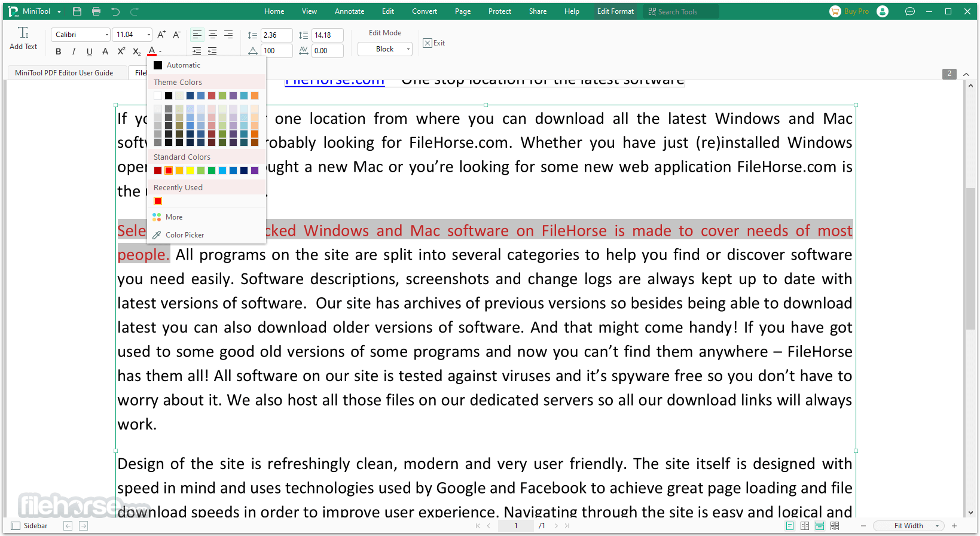Go to the next page in the status bar

(556, 526)
